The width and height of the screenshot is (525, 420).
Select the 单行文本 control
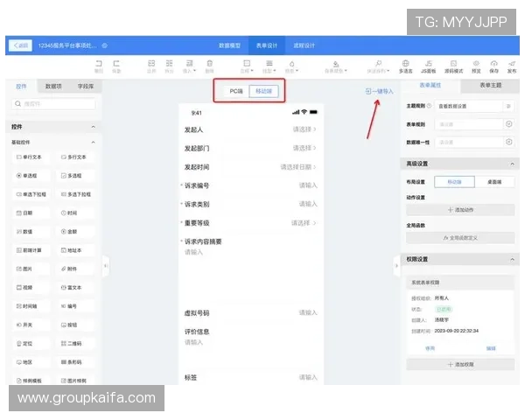click(x=31, y=157)
